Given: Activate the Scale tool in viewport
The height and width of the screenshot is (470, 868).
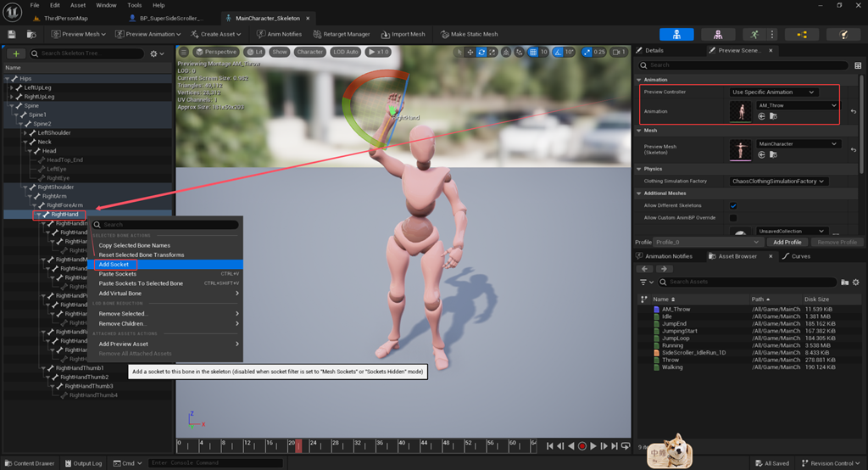Looking at the screenshot, I should [x=492, y=52].
